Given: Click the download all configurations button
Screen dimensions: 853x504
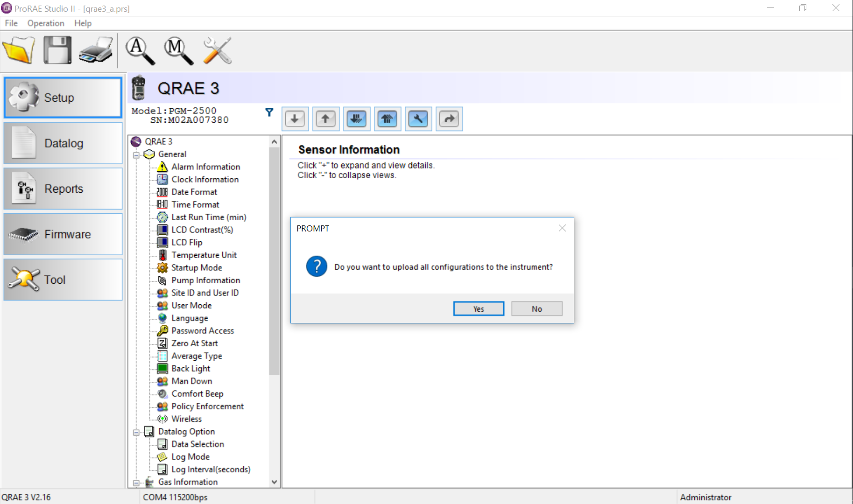Looking at the screenshot, I should 357,119.
